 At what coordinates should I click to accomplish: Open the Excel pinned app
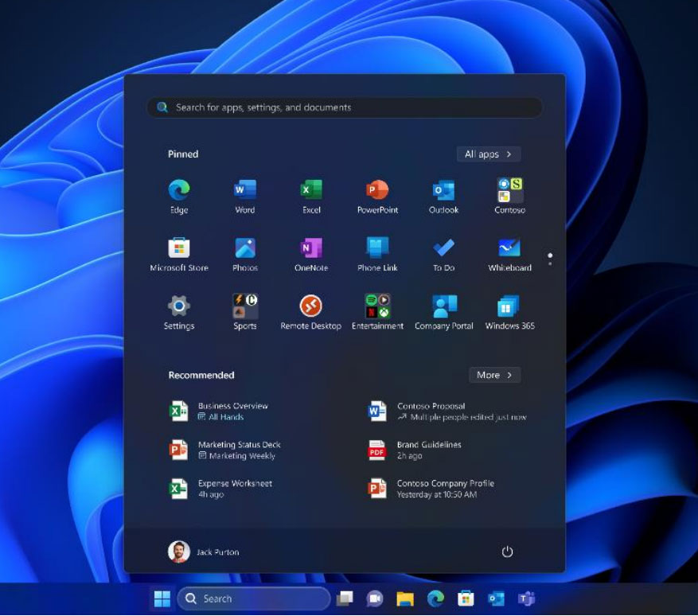pyautogui.click(x=311, y=197)
